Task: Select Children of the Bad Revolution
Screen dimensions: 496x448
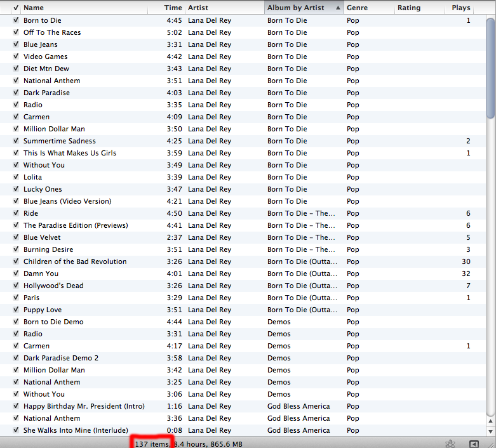Action: click(x=75, y=261)
